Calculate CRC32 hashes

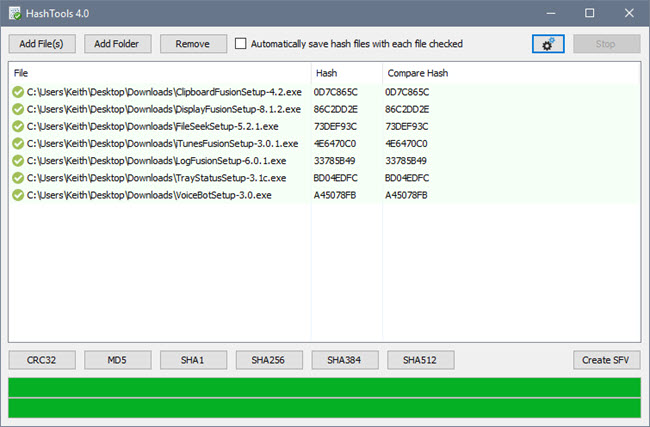42,360
